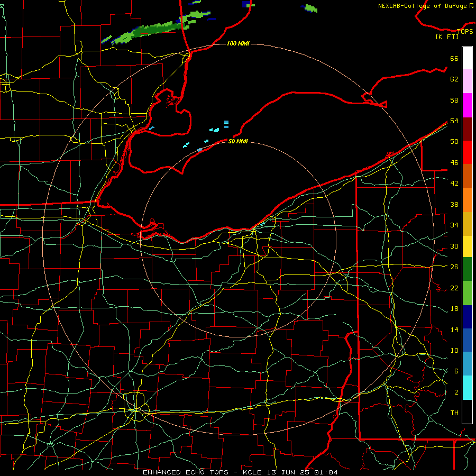Click the '13 JUN 25' date text
The width and height of the screenshot is (476, 476).
pyautogui.click(x=288, y=472)
